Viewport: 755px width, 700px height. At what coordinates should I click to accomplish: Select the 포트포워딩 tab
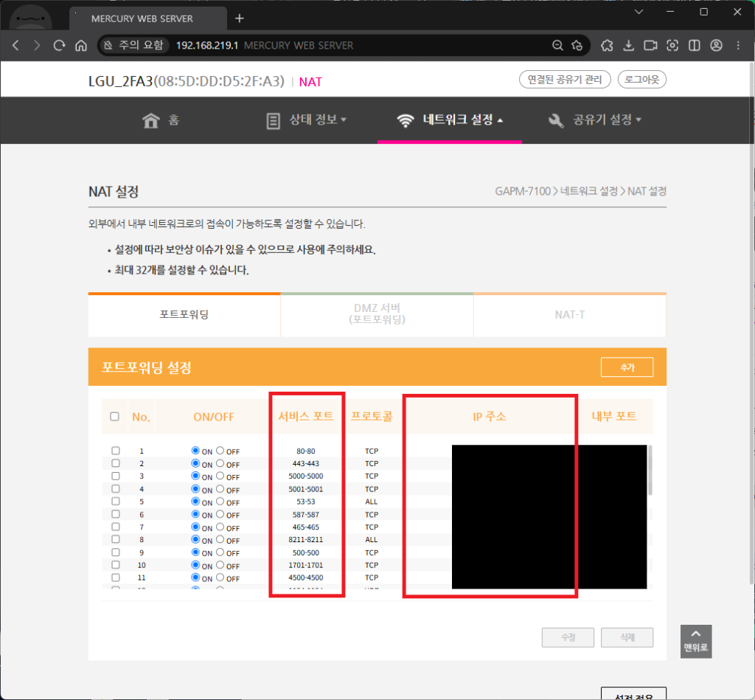tap(184, 314)
